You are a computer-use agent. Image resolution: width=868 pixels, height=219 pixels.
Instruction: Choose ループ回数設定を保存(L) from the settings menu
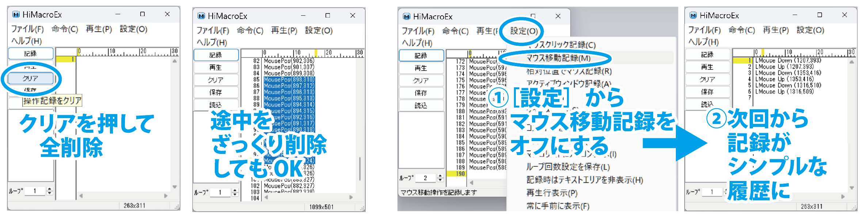click(568, 167)
